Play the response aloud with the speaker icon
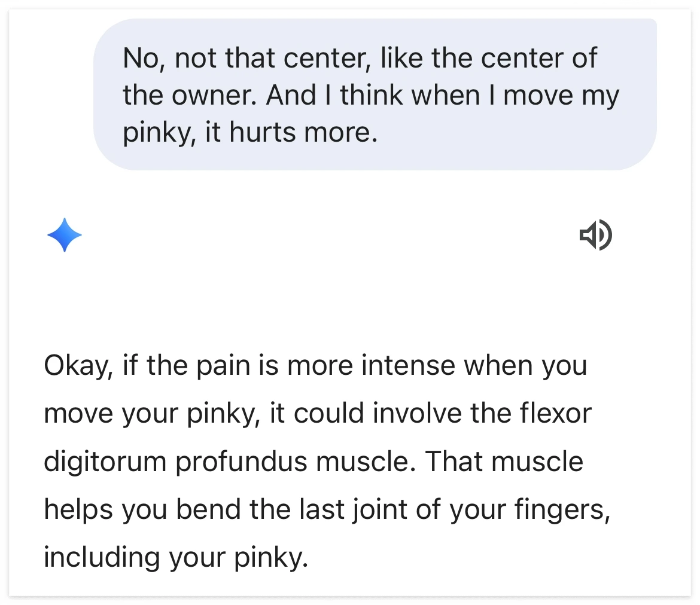700x605 pixels. pos(595,235)
